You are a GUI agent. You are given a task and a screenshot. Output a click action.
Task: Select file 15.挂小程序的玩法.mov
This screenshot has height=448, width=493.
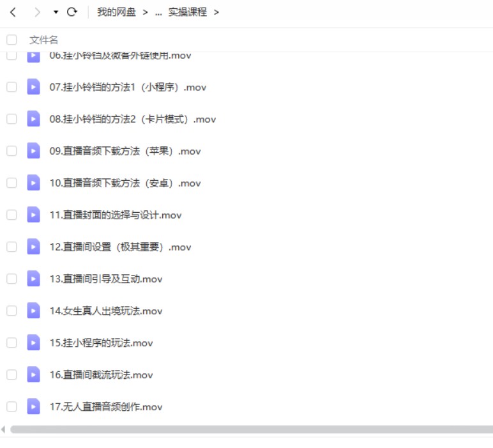click(102, 343)
